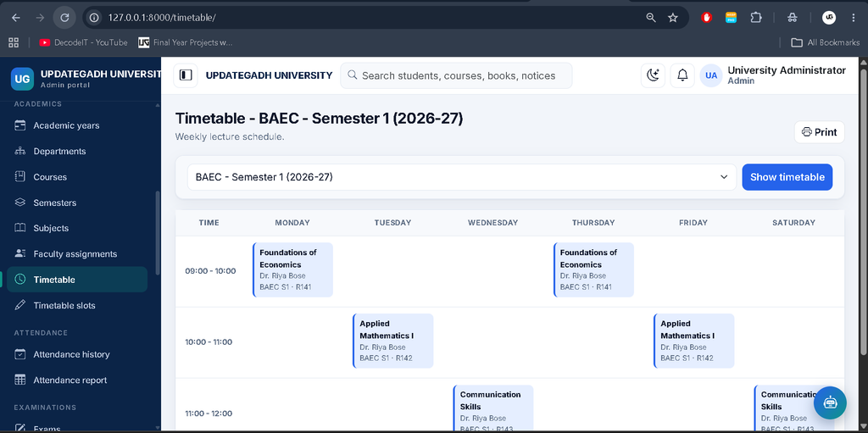Open Subjects in sidebar
The image size is (868, 433).
[x=77, y=228]
